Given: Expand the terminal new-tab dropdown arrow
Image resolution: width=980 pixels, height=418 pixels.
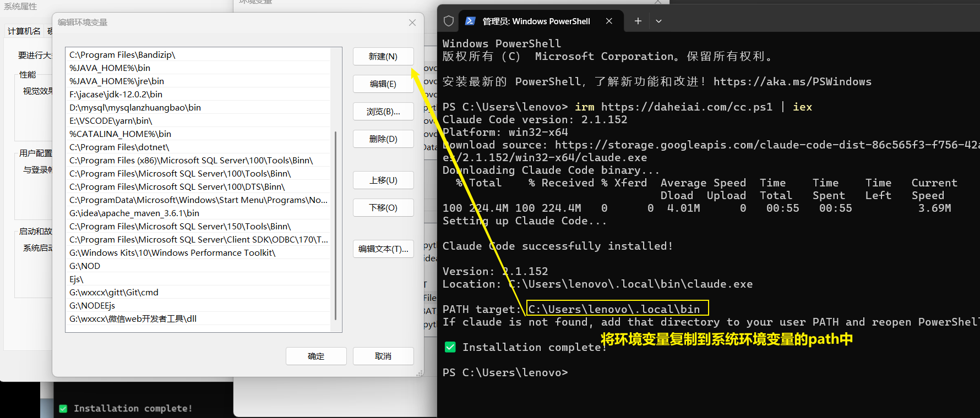Looking at the screenshot, I should pos(658,21).
